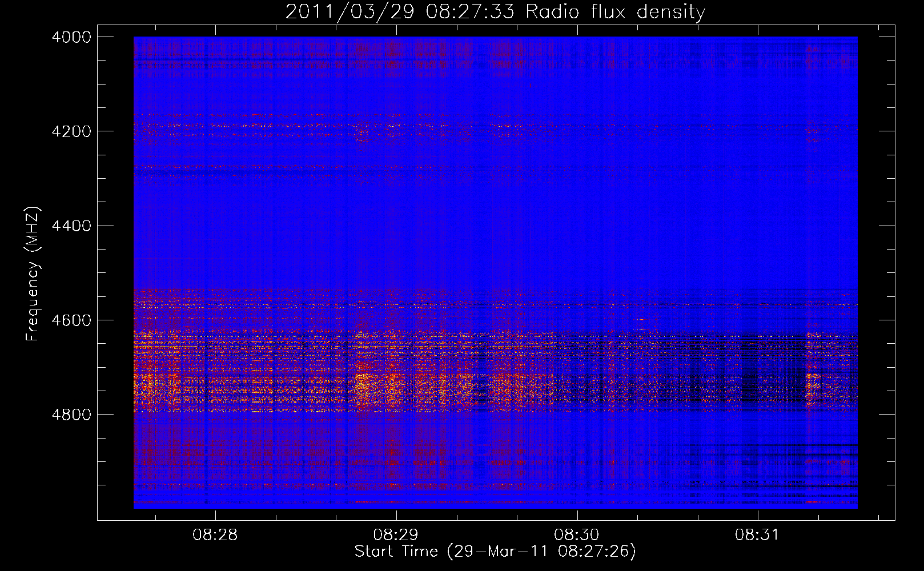Click the 'Start Time (29-Mar-11 08:27:26)' axis label
Image resolution: width=924 pixels, height=571 pixels.
[495, 552]
